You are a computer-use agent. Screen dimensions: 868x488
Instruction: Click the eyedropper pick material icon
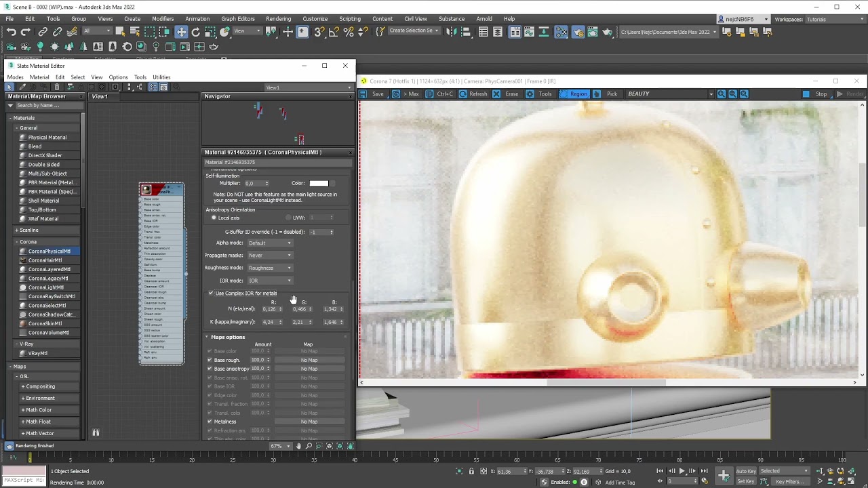click(22, 87)
